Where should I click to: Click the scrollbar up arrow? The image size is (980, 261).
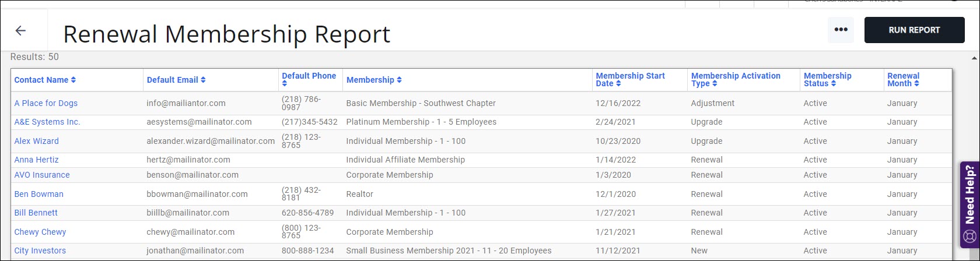(x=974, y=58)
